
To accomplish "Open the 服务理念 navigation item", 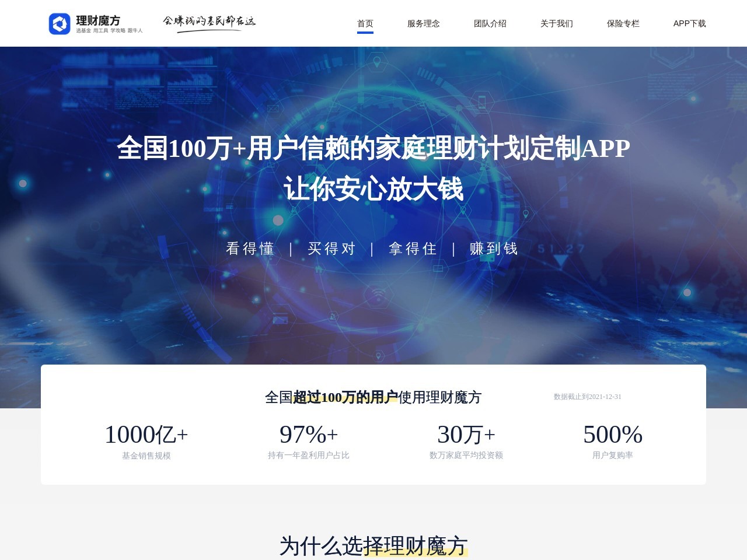I will click(423, 24).
